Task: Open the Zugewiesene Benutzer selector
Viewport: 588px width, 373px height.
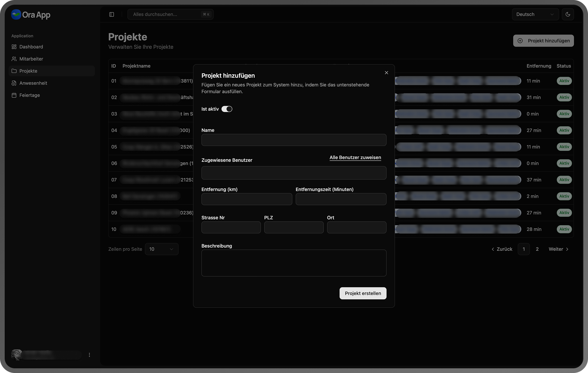Action: tap(294, 173)
